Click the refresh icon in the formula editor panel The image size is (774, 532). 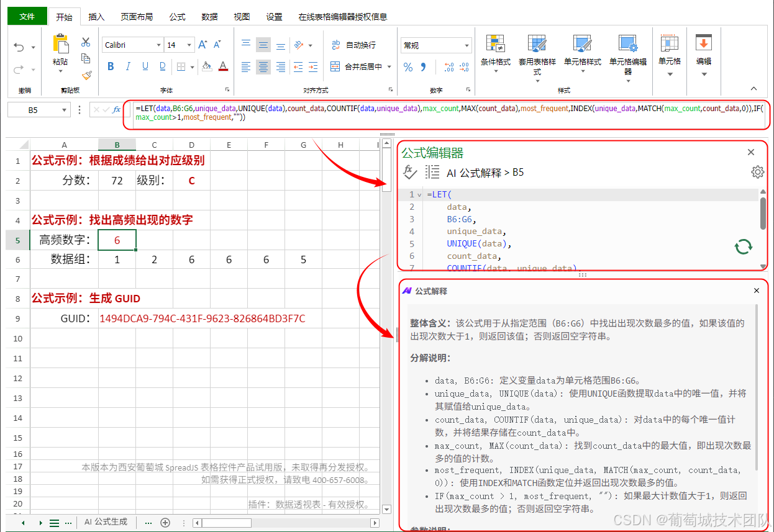point(743,247)
